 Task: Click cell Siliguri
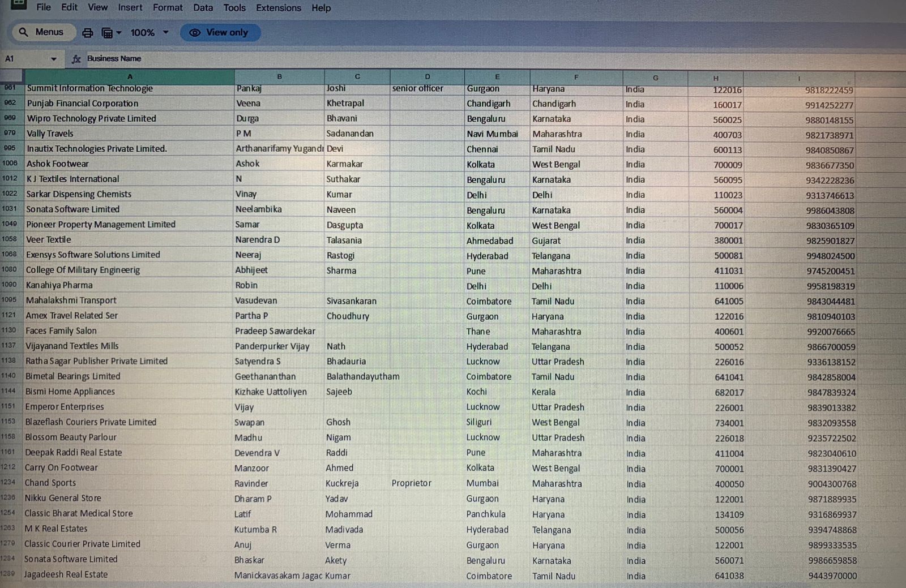click(x=479, y=422)
